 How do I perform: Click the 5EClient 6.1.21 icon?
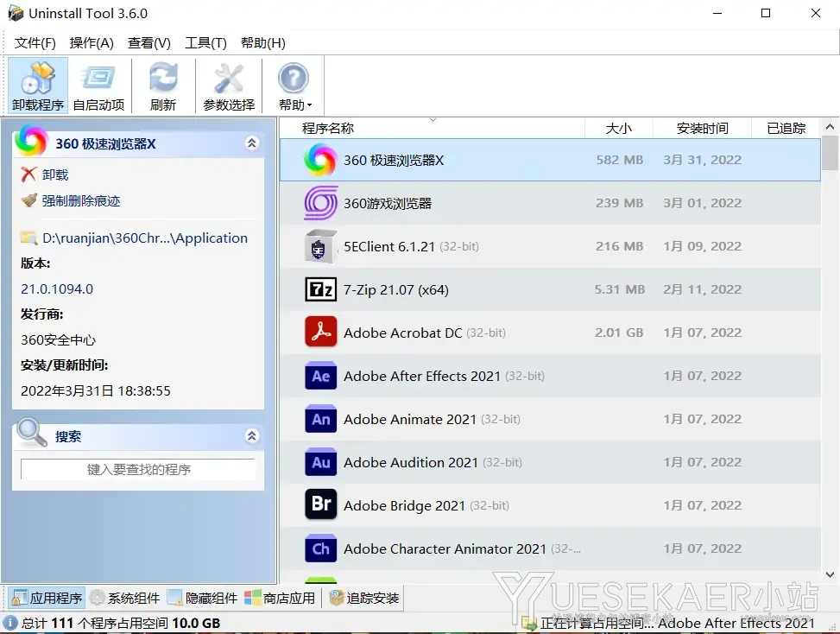[x=321, y=246]
